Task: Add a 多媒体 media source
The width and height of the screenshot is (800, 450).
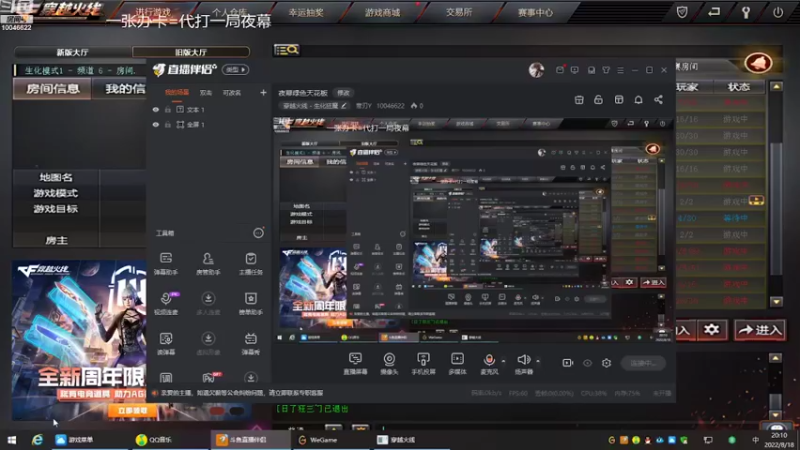Action: point(457,364)
